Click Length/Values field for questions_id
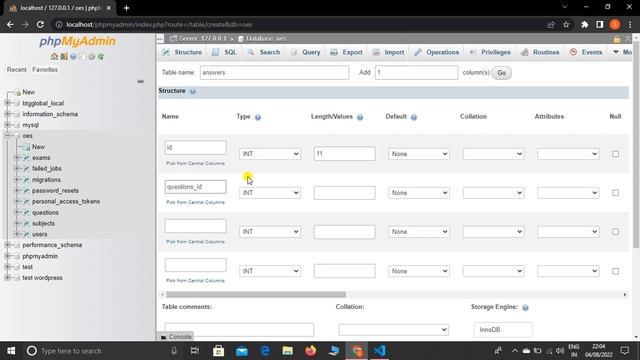Image resolution: width=640 pixels, height=360 pixels. pos(344,193)
